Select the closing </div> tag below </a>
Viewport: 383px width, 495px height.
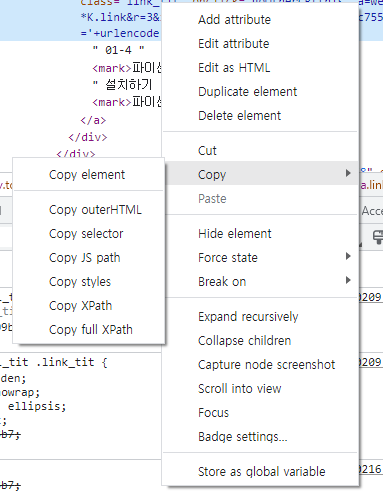88,137
